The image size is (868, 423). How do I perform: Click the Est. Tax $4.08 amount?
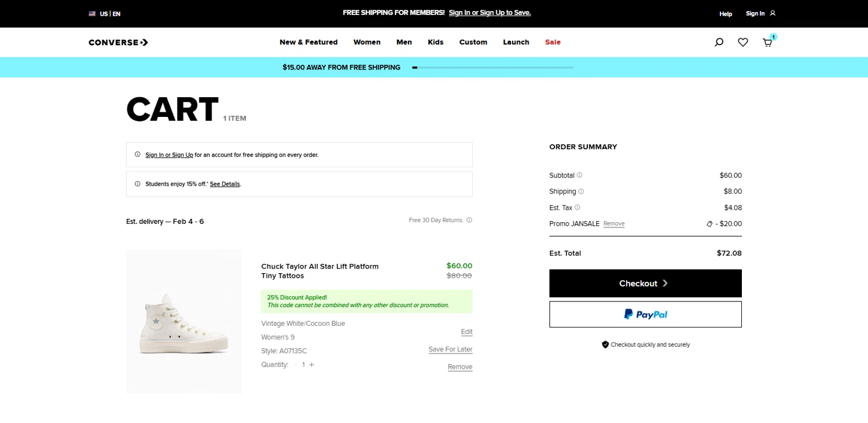click(x=733, y=208)
